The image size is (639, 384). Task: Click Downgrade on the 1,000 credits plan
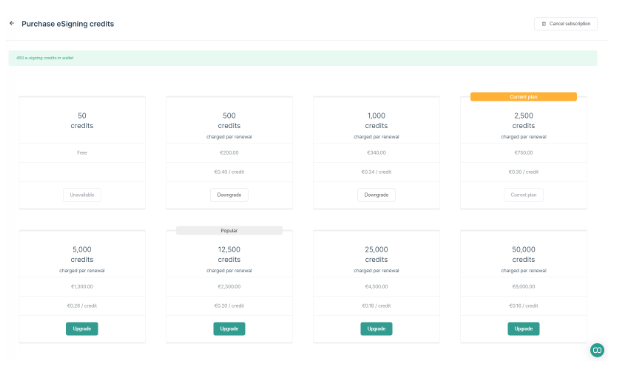point(376,195)
